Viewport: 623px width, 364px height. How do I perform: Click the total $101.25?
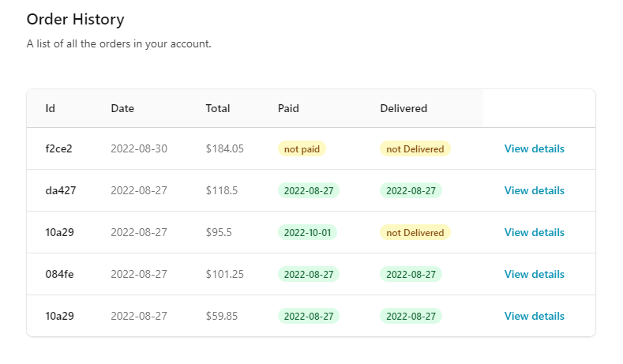224,274
